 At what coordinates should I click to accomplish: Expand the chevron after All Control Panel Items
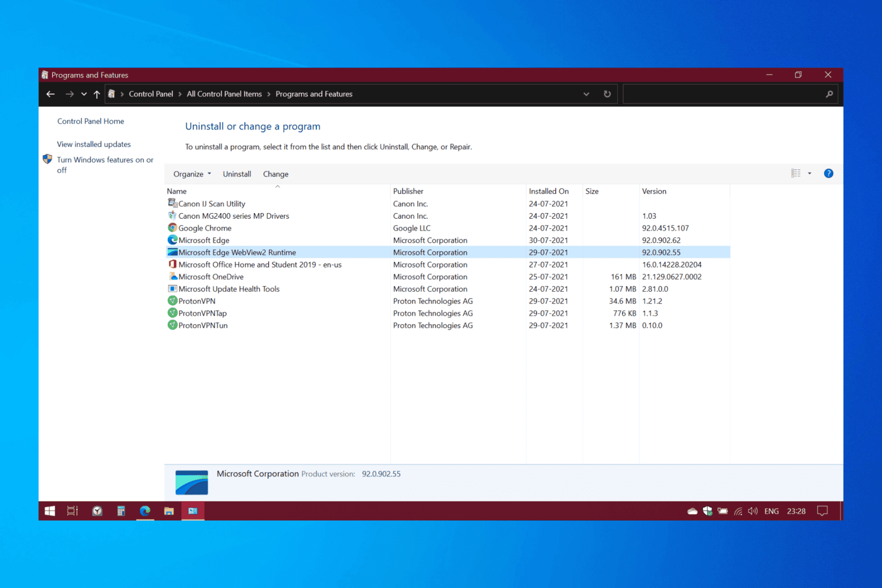coord(269,94)
